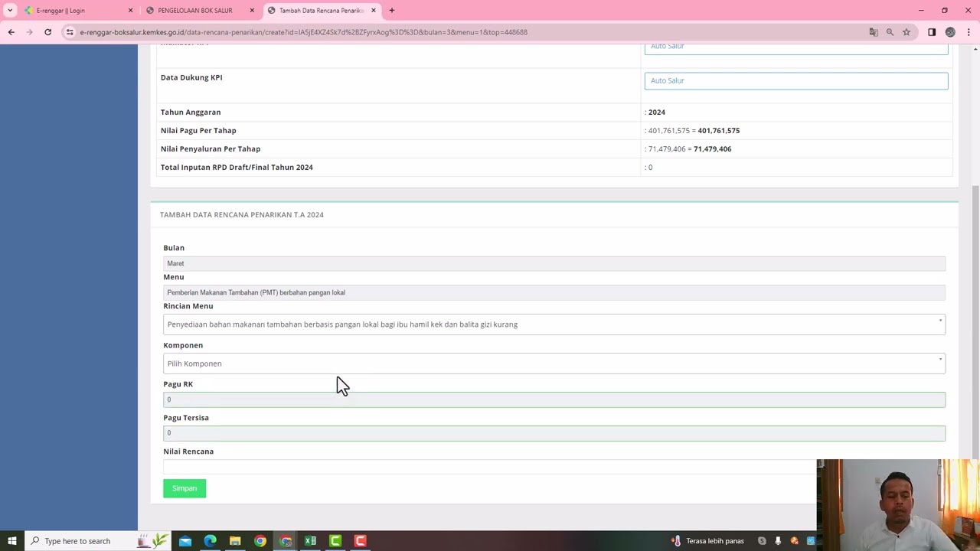Open the red Camtasia recorder taskbar icon
Image resolution: width=980 pixels, height=551 pixels.
pos(361,541)
